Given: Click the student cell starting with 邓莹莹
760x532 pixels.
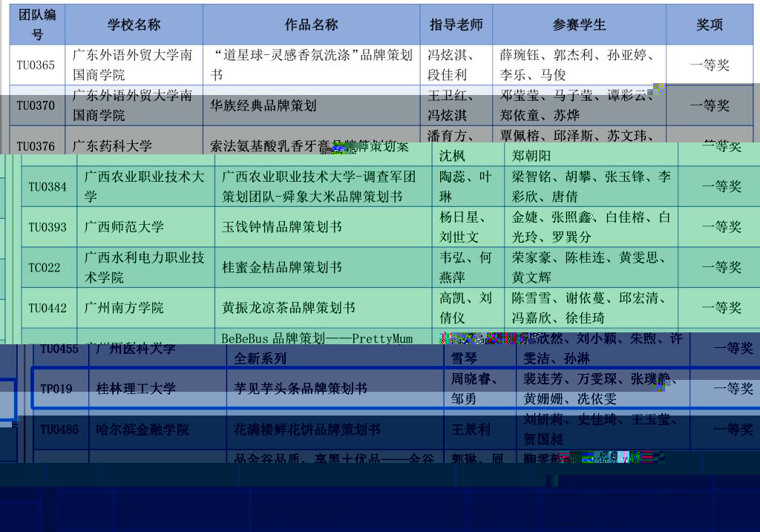Looking at the screenshot, I should (579, 105).
